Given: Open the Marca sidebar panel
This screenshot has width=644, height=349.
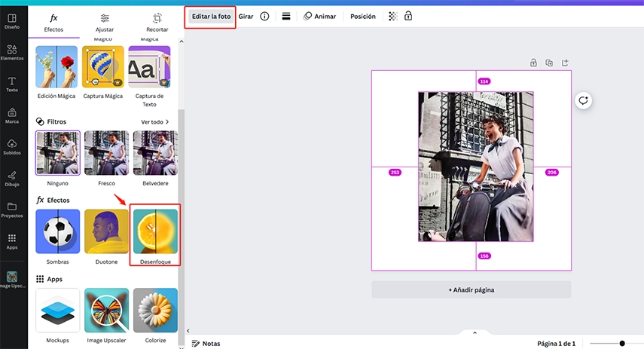Looking at the screenshot, I should [x=12, y=116].
